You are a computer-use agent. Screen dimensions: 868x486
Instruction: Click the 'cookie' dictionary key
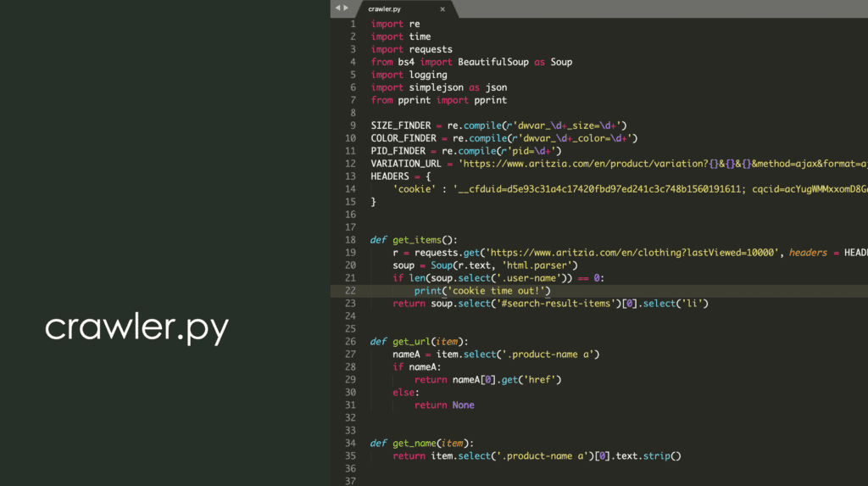coord(415,189)
